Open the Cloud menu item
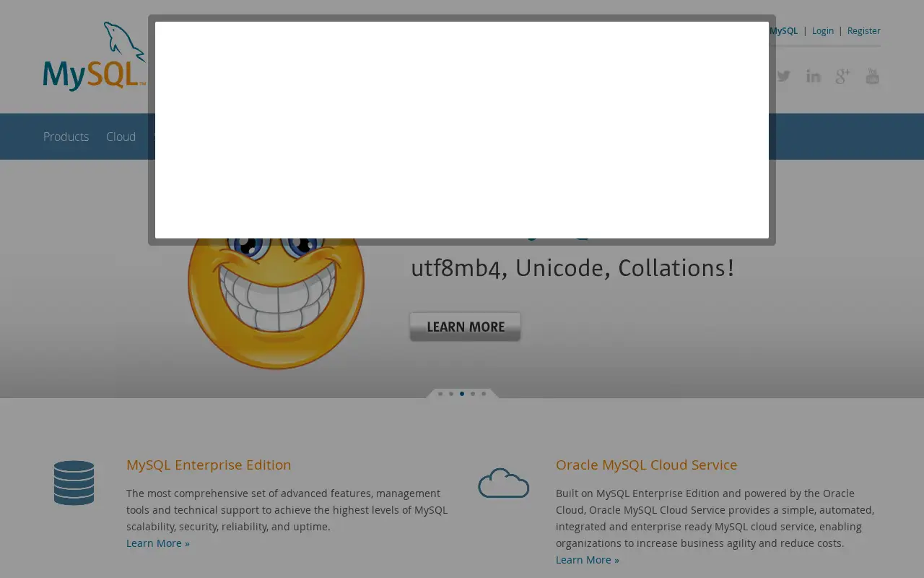The width and height of the screenshot is (924, 578). click(121, 137)
